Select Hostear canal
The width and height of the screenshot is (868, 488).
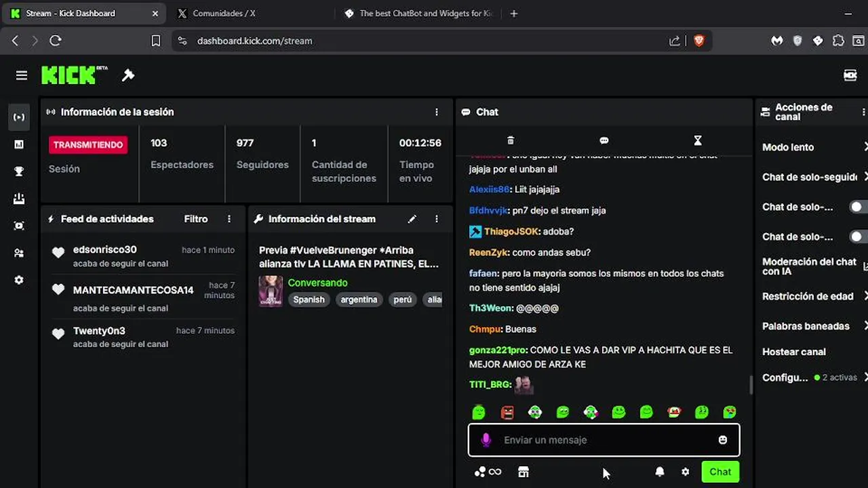[x=794, y=352]
